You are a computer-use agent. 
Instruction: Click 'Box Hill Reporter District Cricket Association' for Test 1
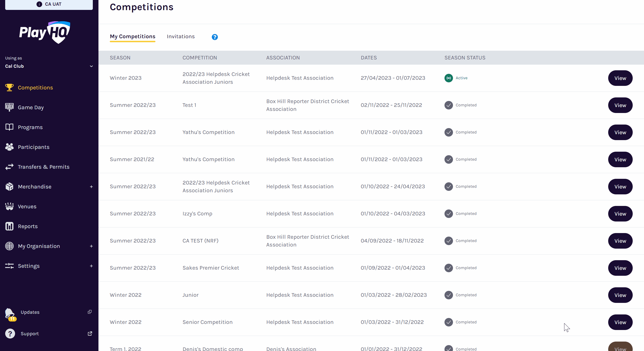pyautogui.click(x=307, y=105)
